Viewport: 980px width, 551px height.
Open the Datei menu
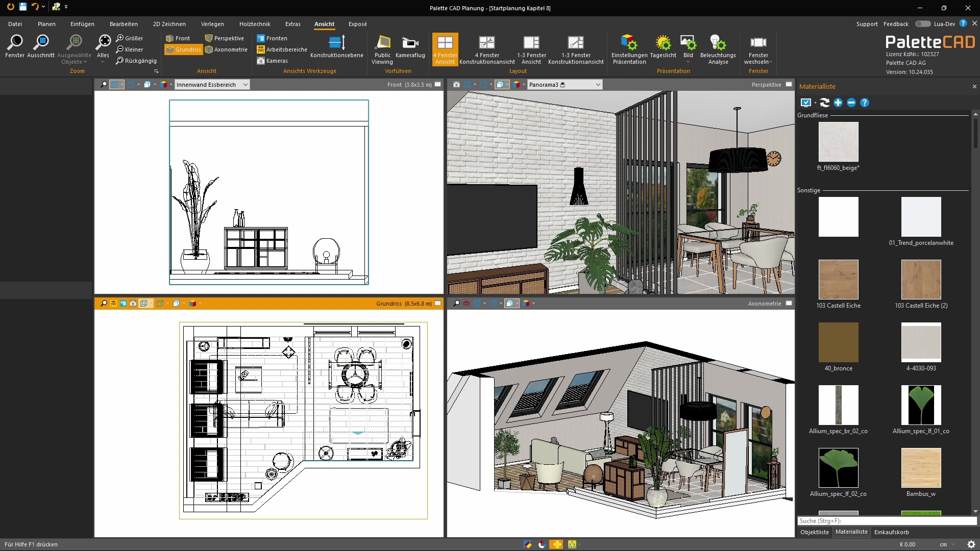(x=15, y=24)
